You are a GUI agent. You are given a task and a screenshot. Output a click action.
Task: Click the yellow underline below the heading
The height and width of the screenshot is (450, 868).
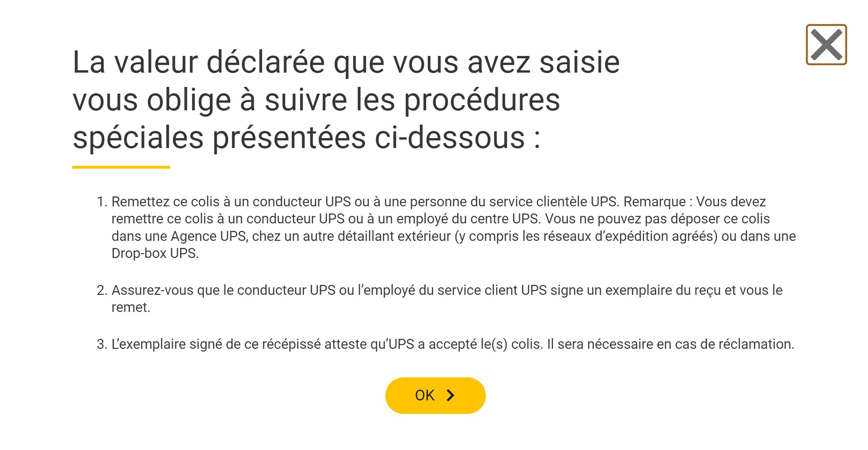(121, 167)
